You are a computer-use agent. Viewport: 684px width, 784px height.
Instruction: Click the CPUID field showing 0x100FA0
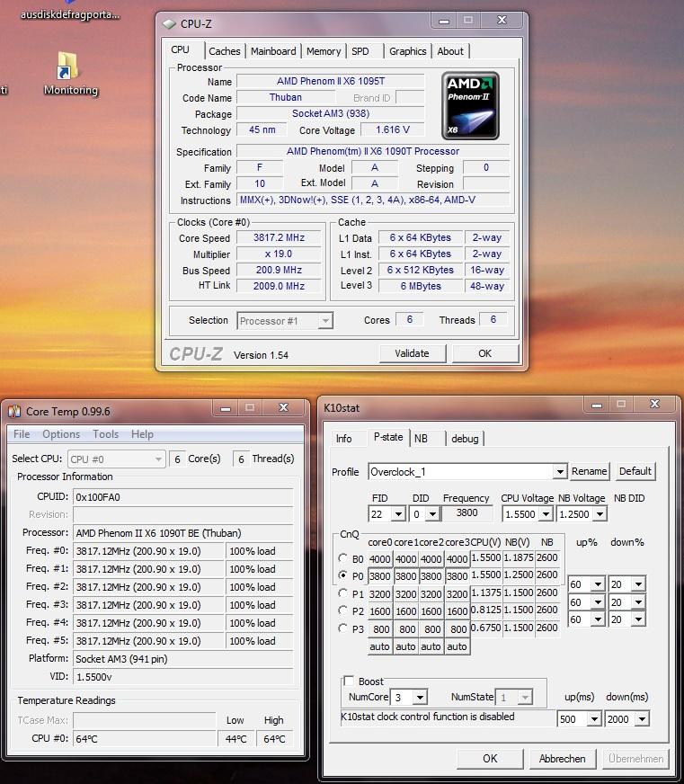pyautogui.click(x=183, y=497)
